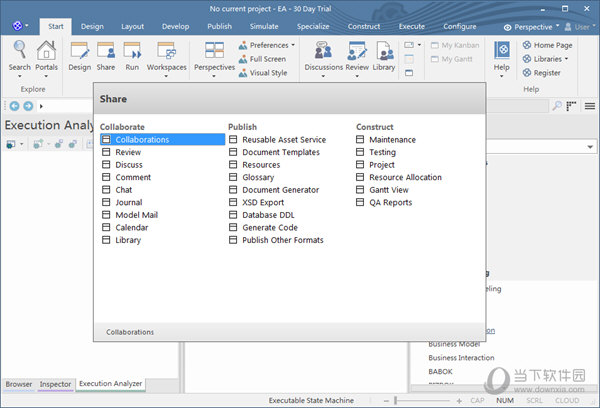
Task: Switch to the Inspector bottom tab
Action: click(55, 384)
